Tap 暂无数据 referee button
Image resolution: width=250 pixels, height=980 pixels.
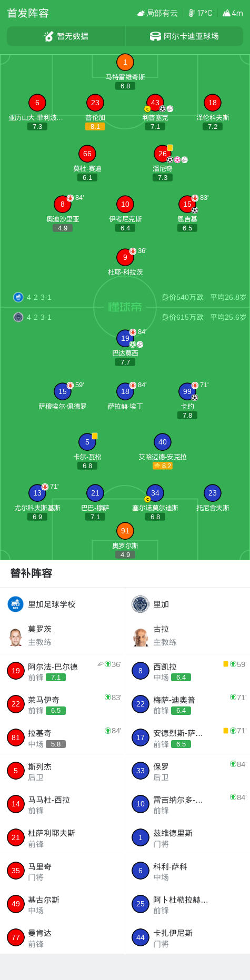66,36
